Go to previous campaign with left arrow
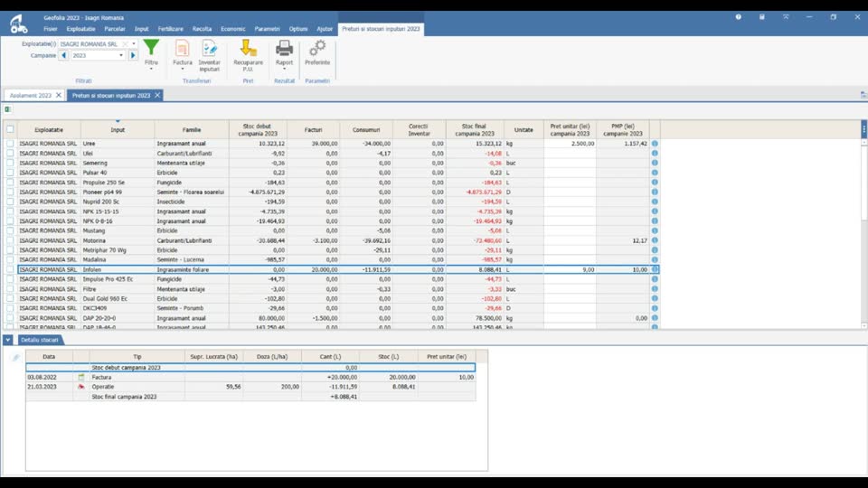 63,55
